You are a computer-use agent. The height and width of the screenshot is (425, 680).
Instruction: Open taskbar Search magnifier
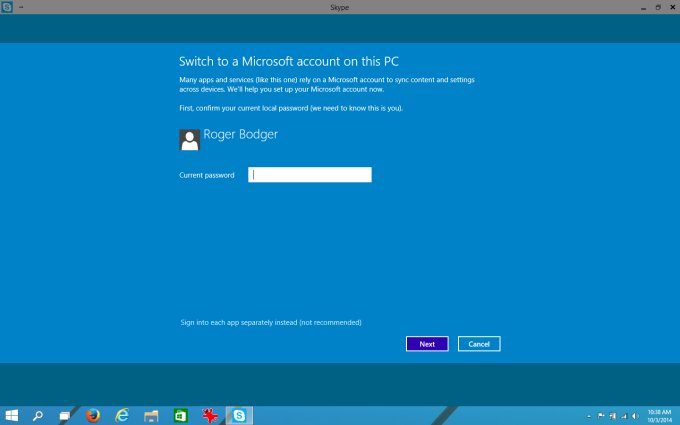[38, 415]
